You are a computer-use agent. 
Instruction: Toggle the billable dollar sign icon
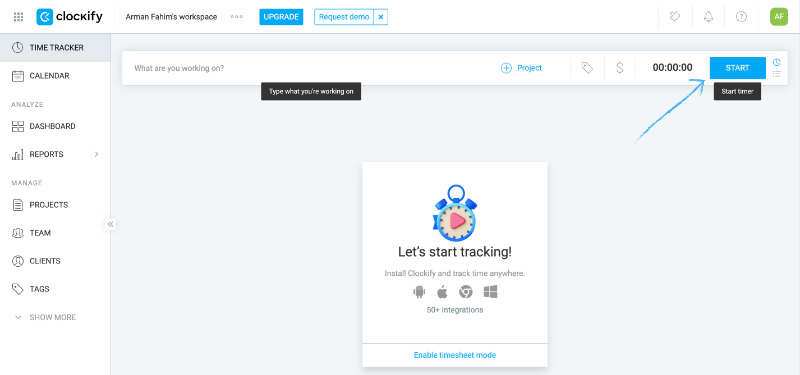[619, 68]
